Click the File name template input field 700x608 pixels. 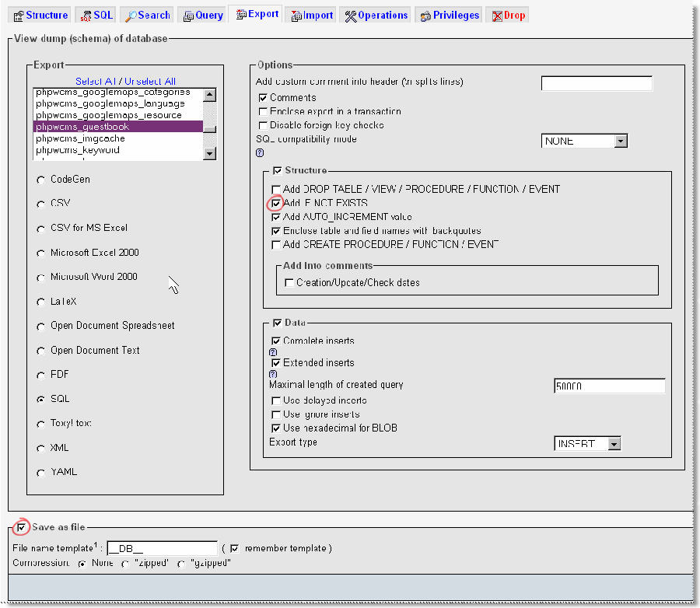161,547
